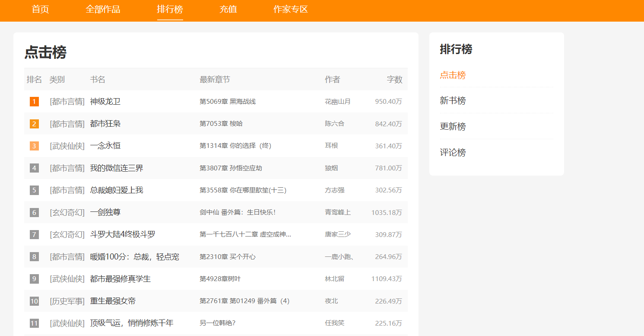Screen dimensions: 644x336
Task: Select 点击榜 in the ranking sidebar
Action: (x=453, y=75)
